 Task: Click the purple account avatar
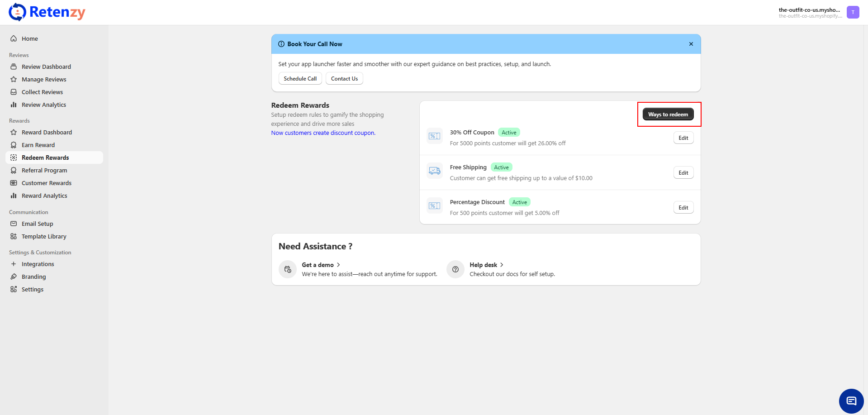coord(853,12)
